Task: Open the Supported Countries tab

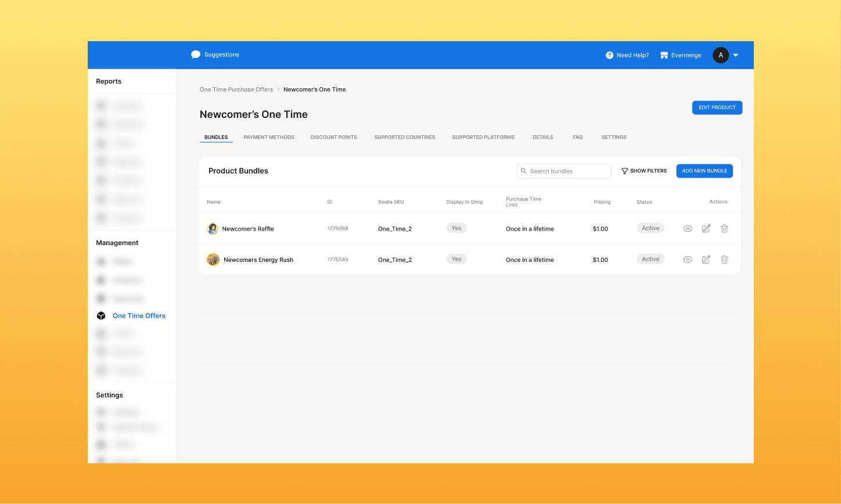Action: (405, 137)
